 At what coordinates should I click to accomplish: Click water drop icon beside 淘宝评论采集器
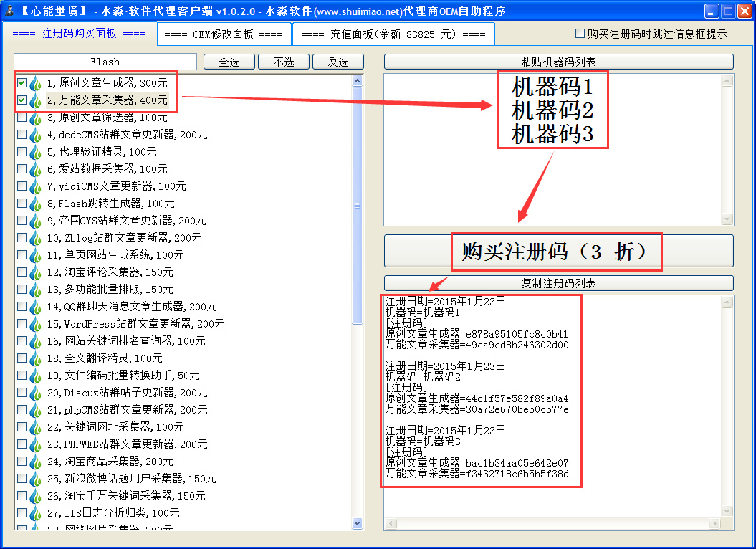(35, 272)
